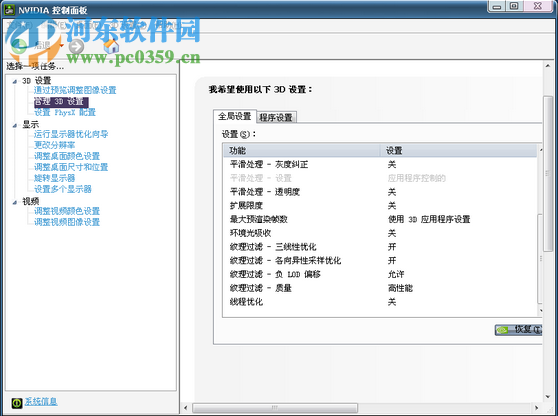Screen dimensions: 558x416
Task: Click horizontal scroll right arrow
Action: [x=537, y=407]
